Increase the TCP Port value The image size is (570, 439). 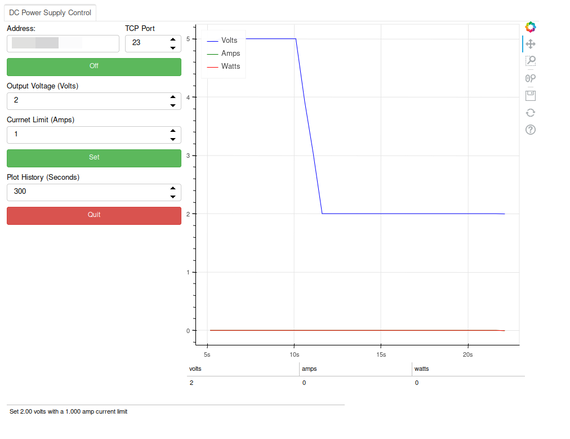173,39
